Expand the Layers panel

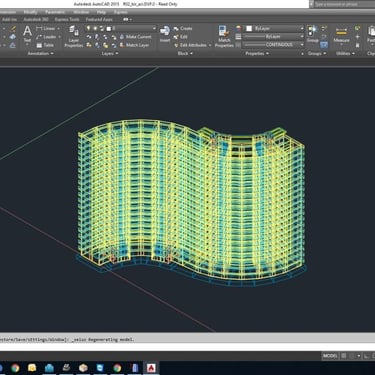(x=110, y=53)
